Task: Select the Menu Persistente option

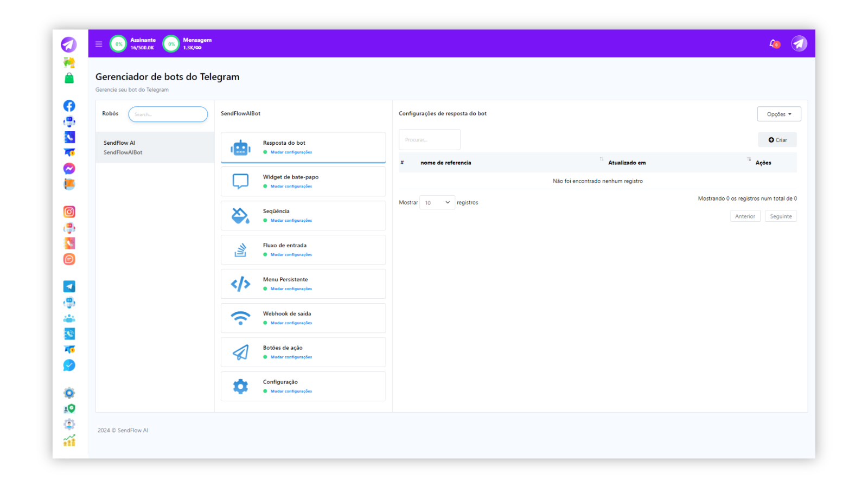Action: 303,284
